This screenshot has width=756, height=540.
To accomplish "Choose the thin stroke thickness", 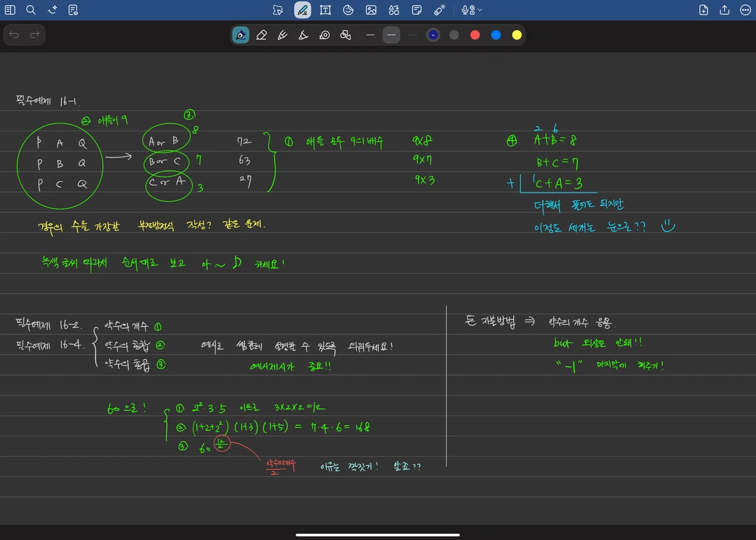I will pyautogui.click(x=370, y=35).
